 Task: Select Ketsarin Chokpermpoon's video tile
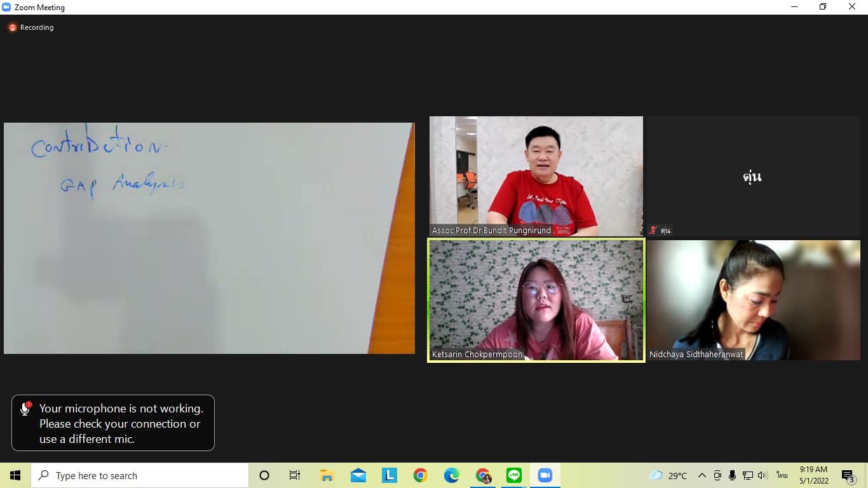pyautogui.click(x=536, y=300)
